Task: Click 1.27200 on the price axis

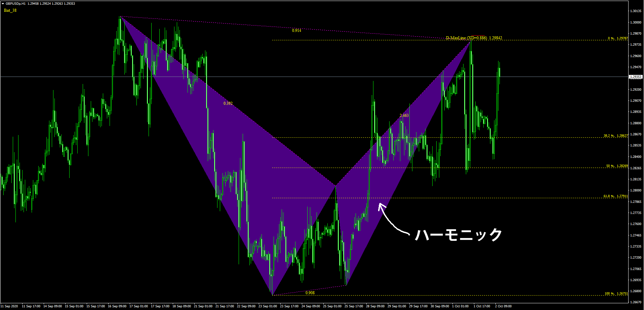Action: coord(636,258)
